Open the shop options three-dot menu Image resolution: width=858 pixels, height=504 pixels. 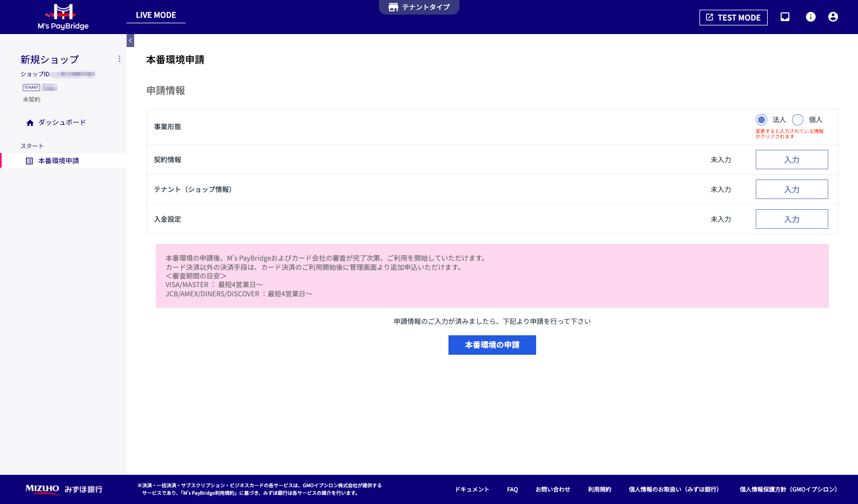119,59
